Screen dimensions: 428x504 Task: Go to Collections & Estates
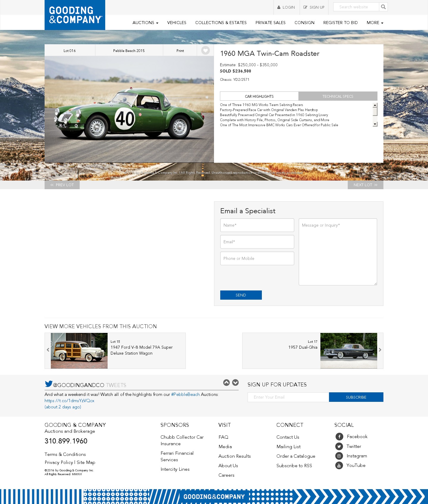pyautogui.click(x=221, y=23)
